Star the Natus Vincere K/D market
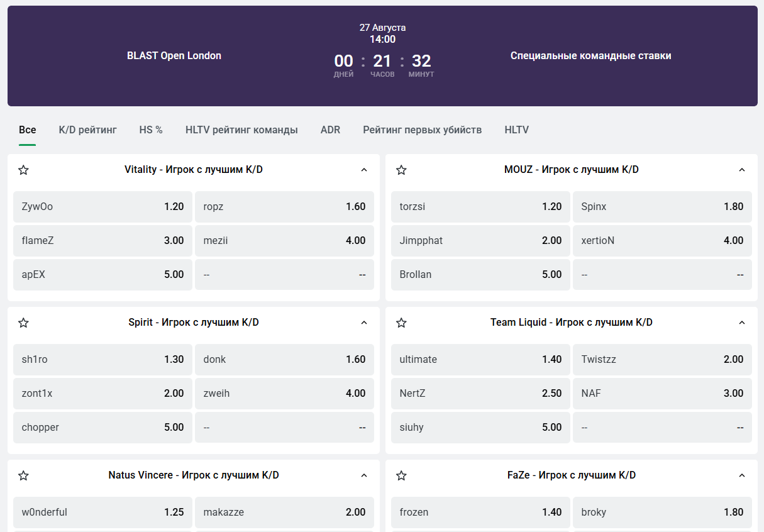Screen dimensions: 764x532 (x=23, y=475)
